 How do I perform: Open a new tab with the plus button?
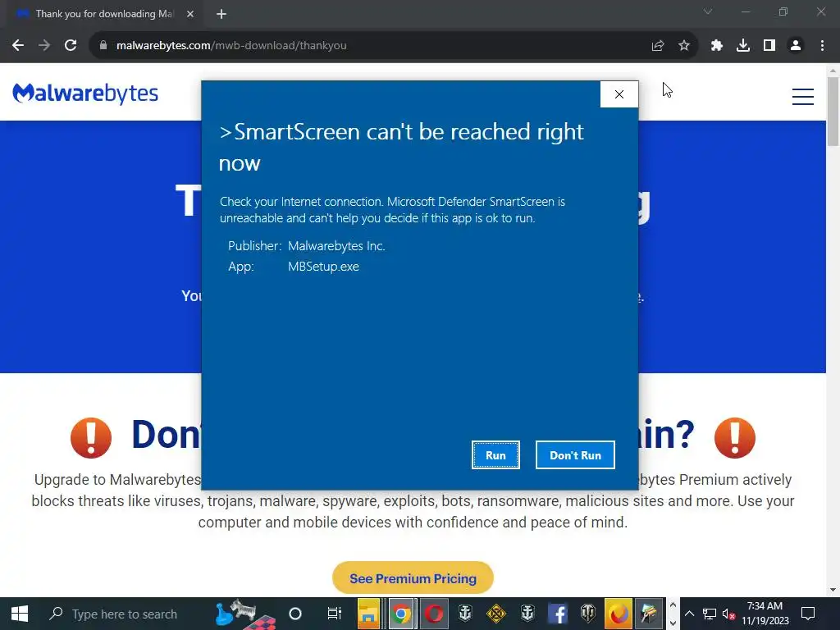(221, 14)
